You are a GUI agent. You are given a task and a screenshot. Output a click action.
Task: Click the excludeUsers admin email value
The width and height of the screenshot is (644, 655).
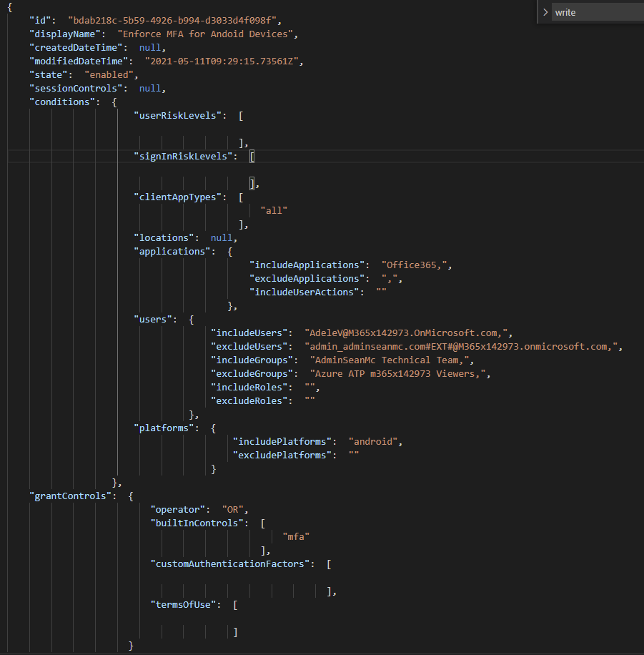tap(463, 346)
